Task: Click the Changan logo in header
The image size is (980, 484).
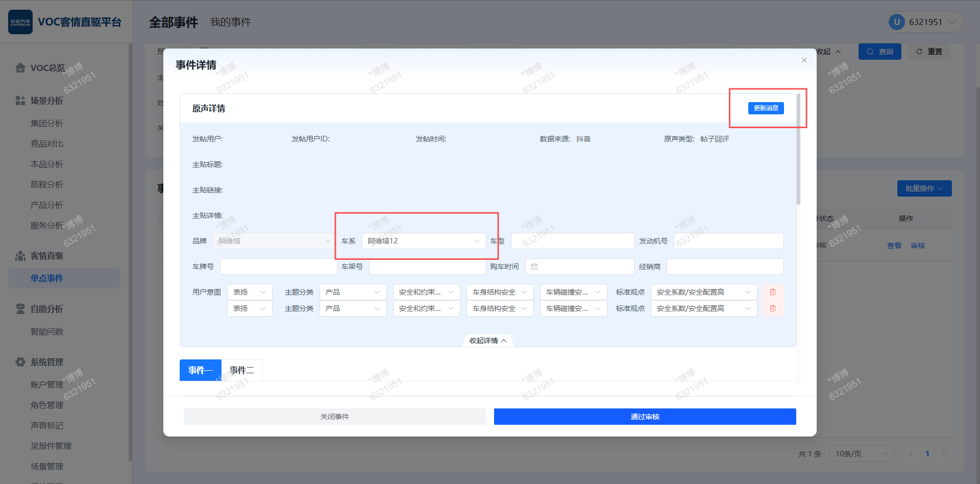Action: coord(20,22)
